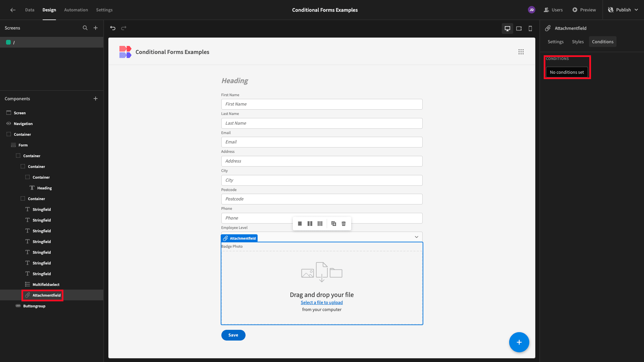Go back using the arrow icon

(x=13, y=10)
